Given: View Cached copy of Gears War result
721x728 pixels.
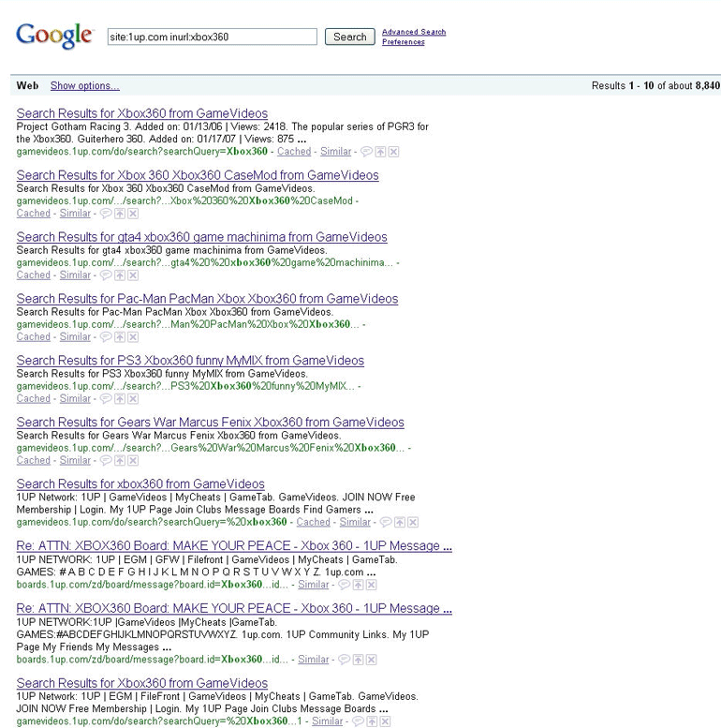Looking at the screenshot, I should 34,460.
